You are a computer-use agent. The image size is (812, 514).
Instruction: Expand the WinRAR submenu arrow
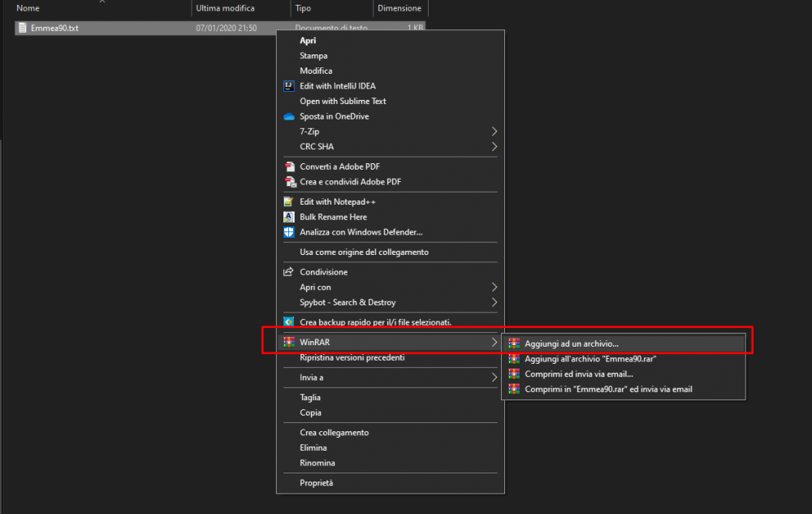(x=494, y=342)
